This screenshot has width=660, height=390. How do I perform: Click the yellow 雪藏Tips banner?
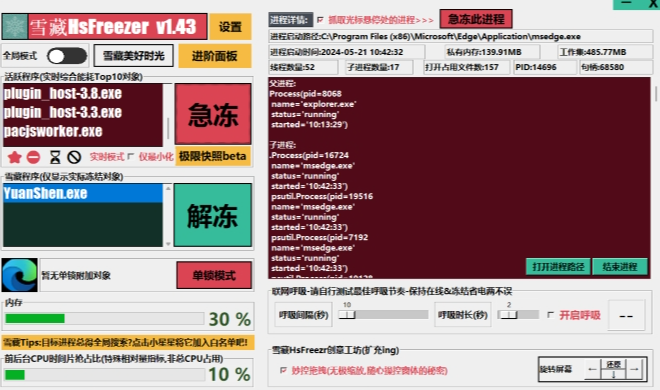click(128, 342)
